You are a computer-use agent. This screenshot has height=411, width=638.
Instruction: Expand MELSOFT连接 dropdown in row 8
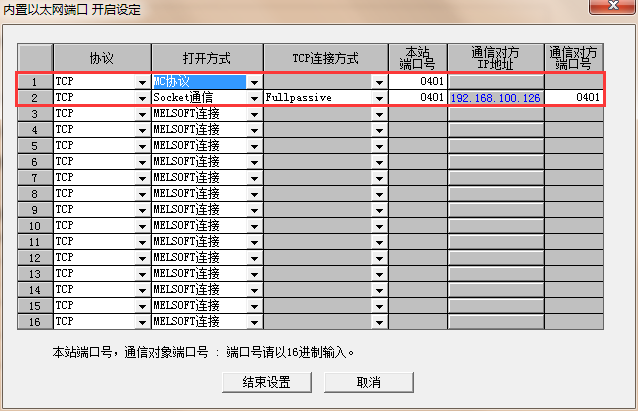pos(254,194)
